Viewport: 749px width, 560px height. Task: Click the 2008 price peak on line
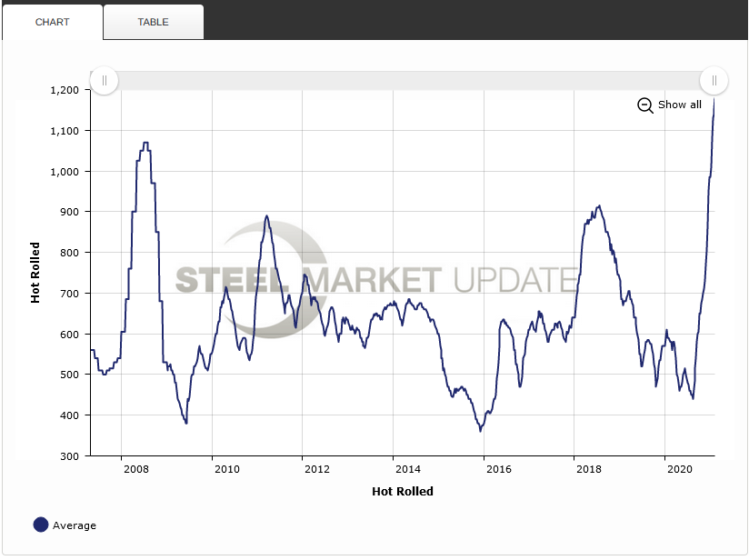point(145,143)
